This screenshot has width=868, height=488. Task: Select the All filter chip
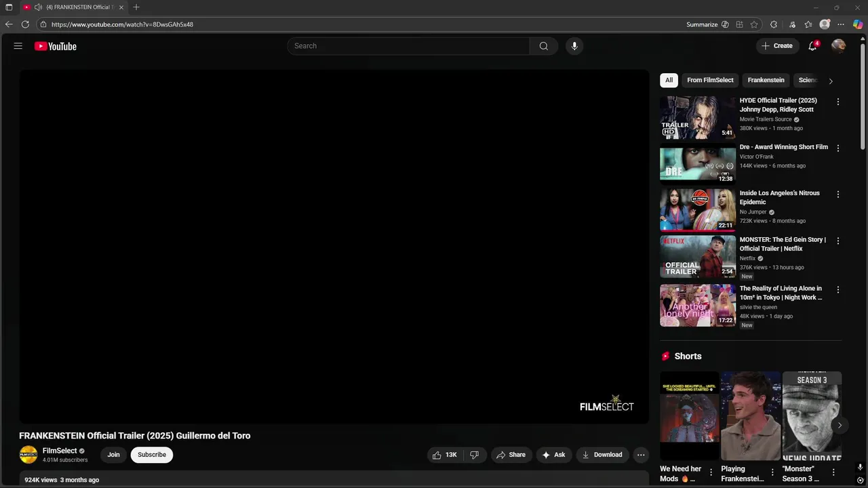coord(669,80)
